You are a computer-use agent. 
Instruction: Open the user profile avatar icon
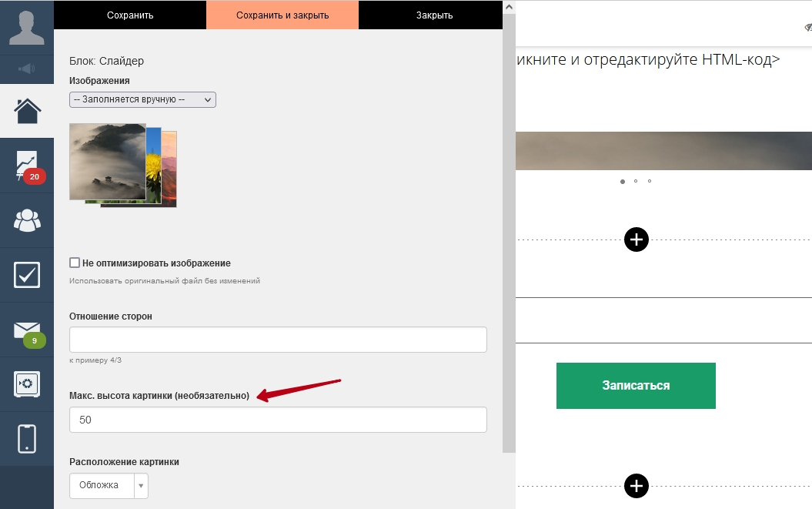pyautogui.click(x=26, y=26)
